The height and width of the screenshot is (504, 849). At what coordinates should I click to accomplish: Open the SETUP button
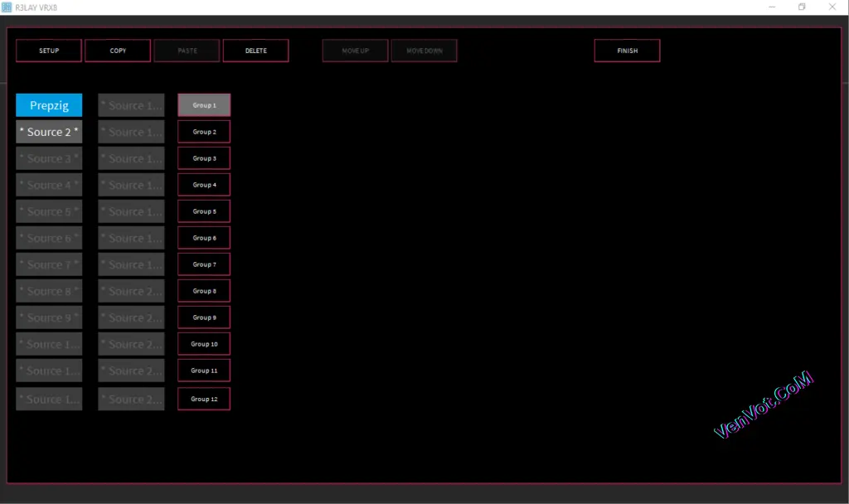(x=49, y=51)
